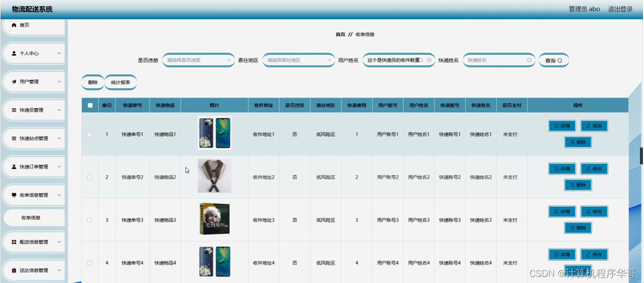Open the 快递站点管理 sidebar menu

[34, 138]
